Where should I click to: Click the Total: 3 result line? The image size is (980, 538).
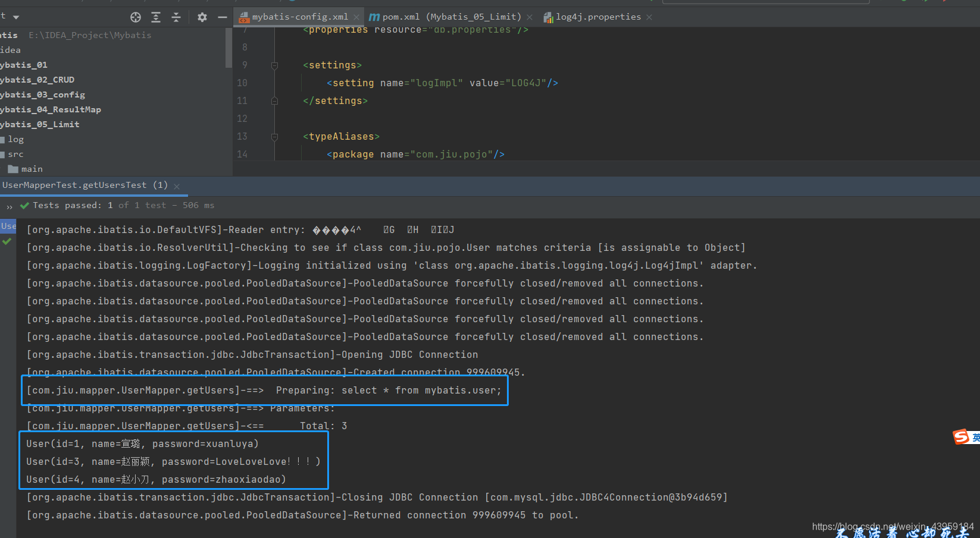(187, 426)
